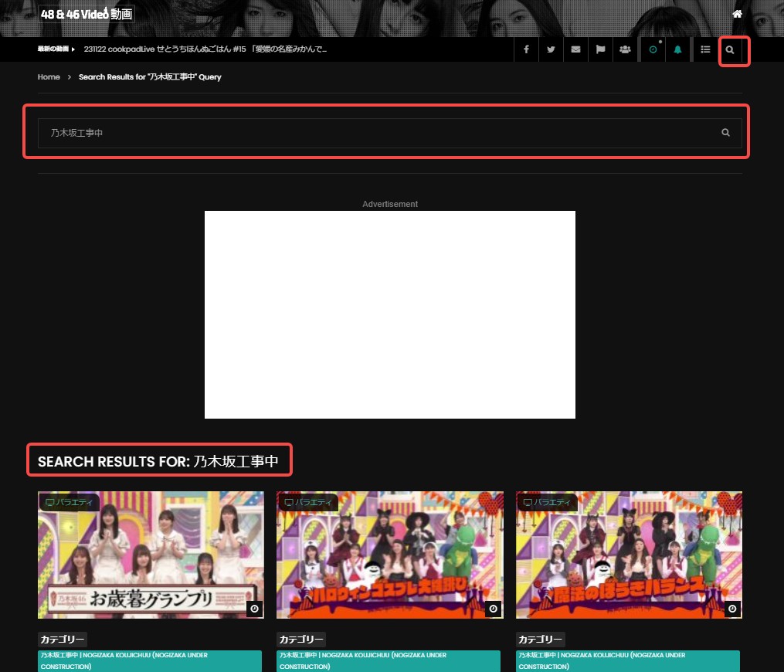Open the notifications bell icon
The image size is (784, 672).
(x=677, y=49)
